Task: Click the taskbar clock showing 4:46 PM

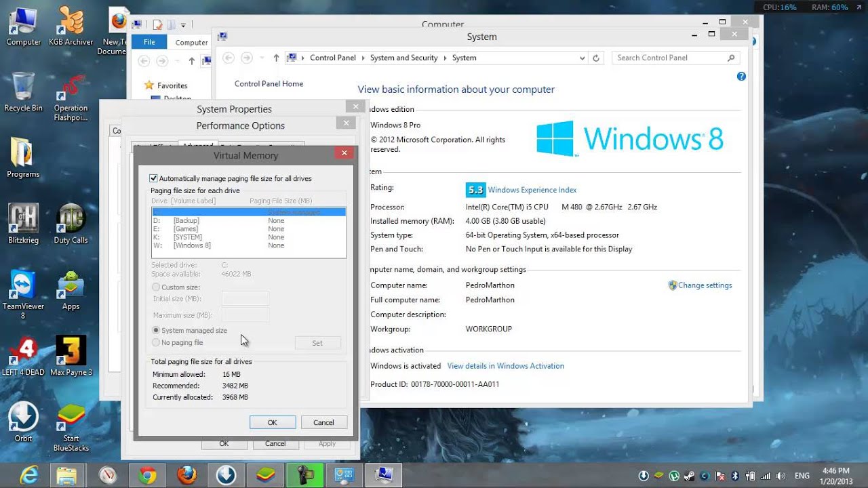Action: tap(835, 476)
